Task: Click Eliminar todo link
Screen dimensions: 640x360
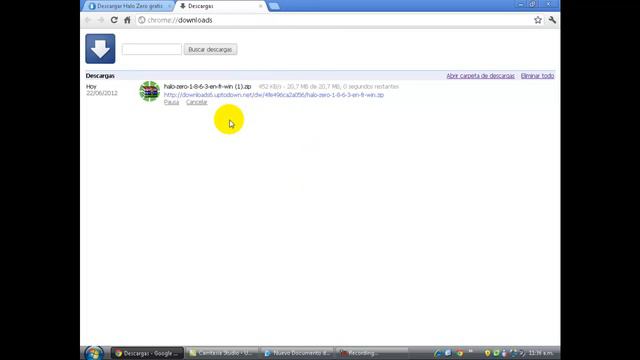Action: [537, 76]
